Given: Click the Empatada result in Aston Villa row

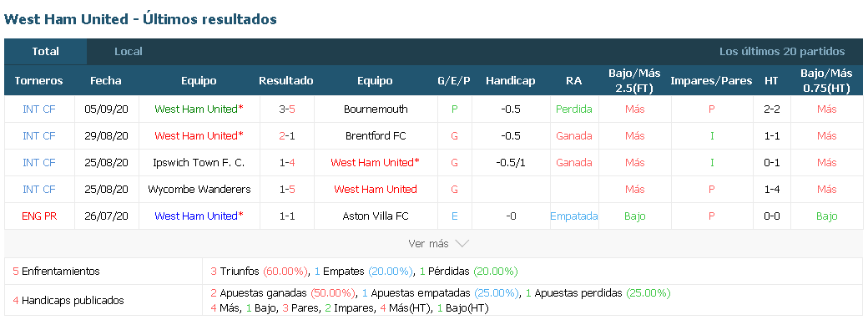Looking at the screenshot, I should coord(574,216).
